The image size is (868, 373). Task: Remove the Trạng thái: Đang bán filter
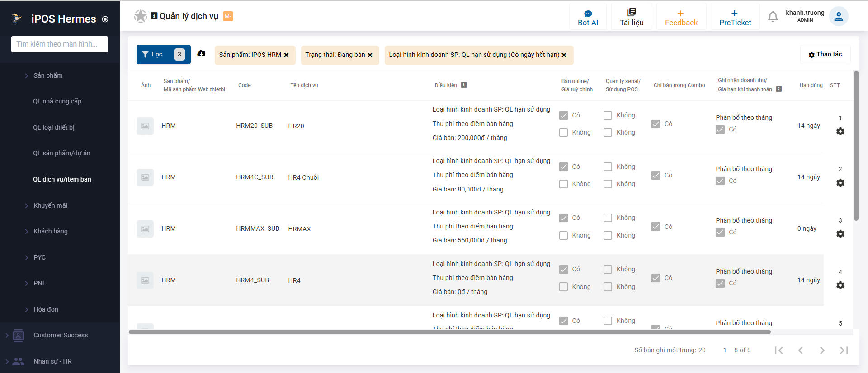tap(370, 55)
